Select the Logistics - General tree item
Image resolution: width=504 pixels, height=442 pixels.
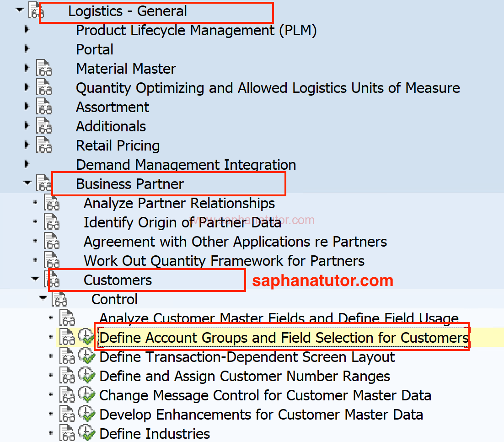pos(127,11)
